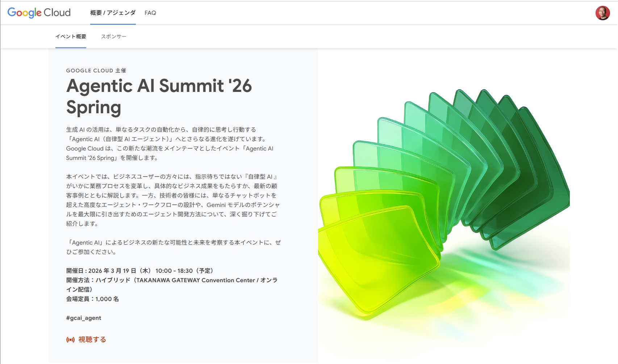Click the green layered glass hero image
This screenshot has width=618, height=364.
(444, 205)
